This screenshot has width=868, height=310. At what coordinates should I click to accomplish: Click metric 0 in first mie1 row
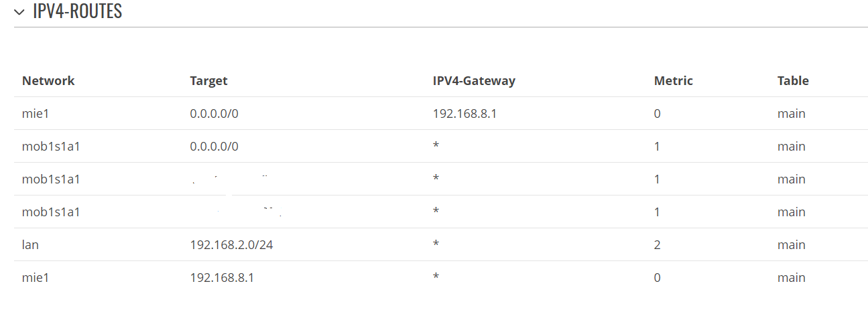(x=658, y=113)
